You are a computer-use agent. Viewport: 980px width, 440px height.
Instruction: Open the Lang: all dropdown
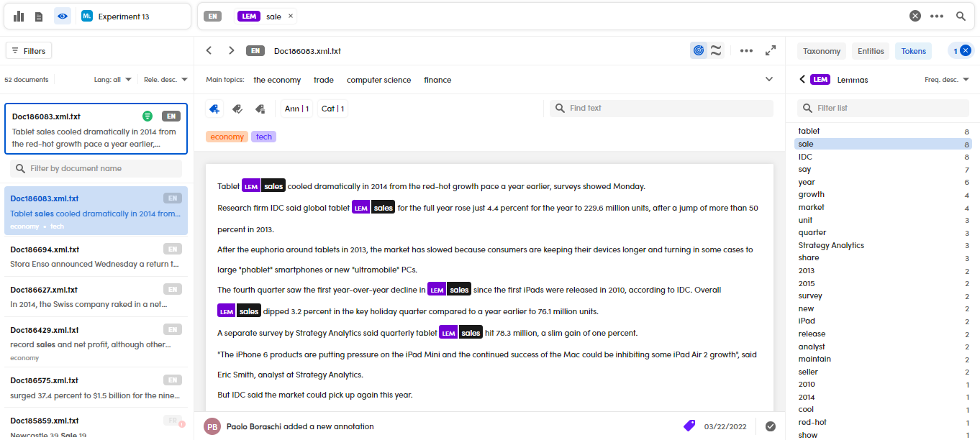tap(113, 80)
